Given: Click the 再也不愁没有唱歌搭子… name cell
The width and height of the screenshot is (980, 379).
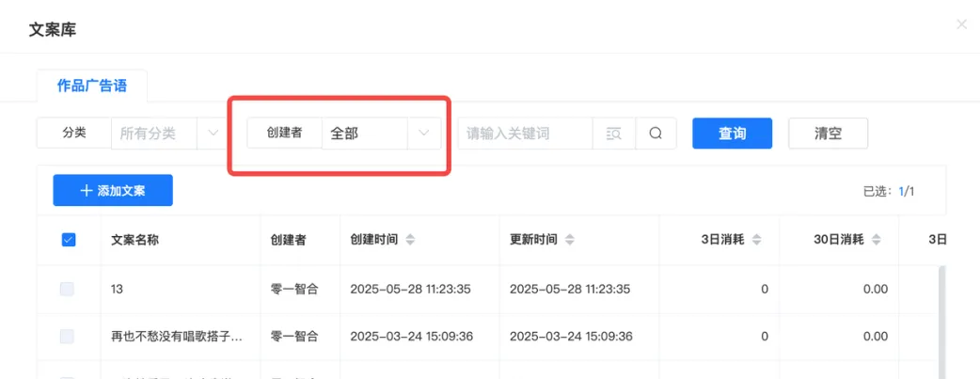Looking at the screenshot, I should [x=177, y=337].
